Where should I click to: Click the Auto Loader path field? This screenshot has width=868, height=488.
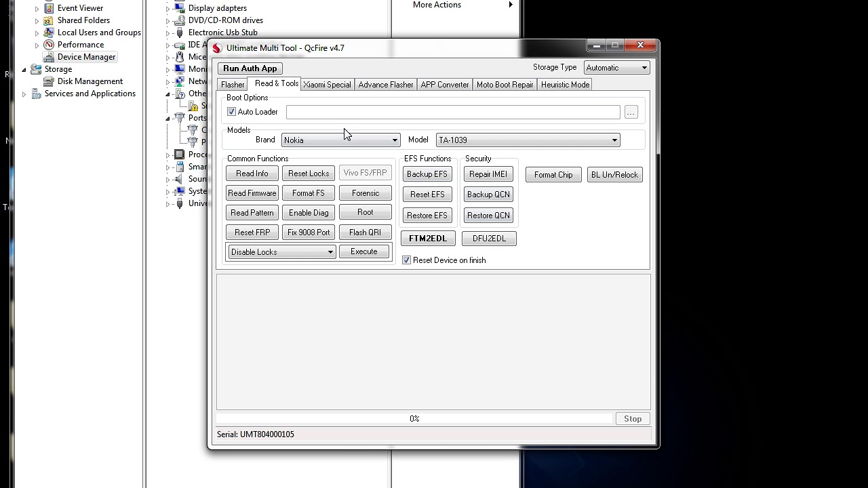pos(453,113)
